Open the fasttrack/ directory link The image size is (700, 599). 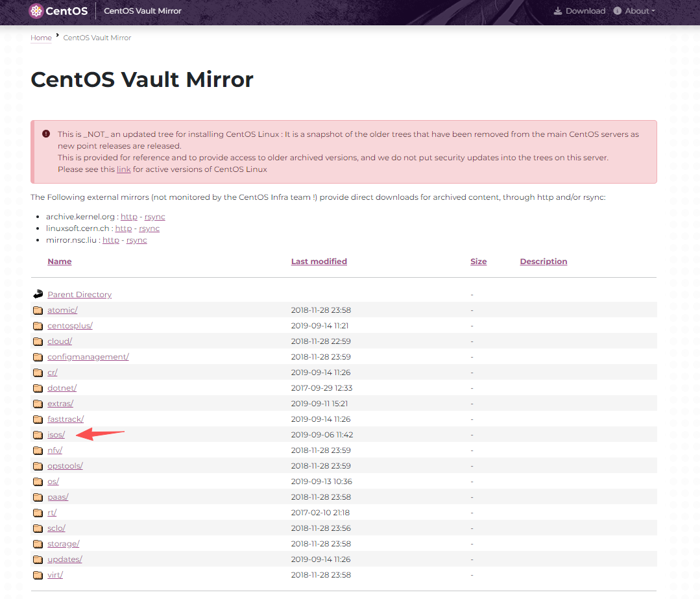pos(66,419)
